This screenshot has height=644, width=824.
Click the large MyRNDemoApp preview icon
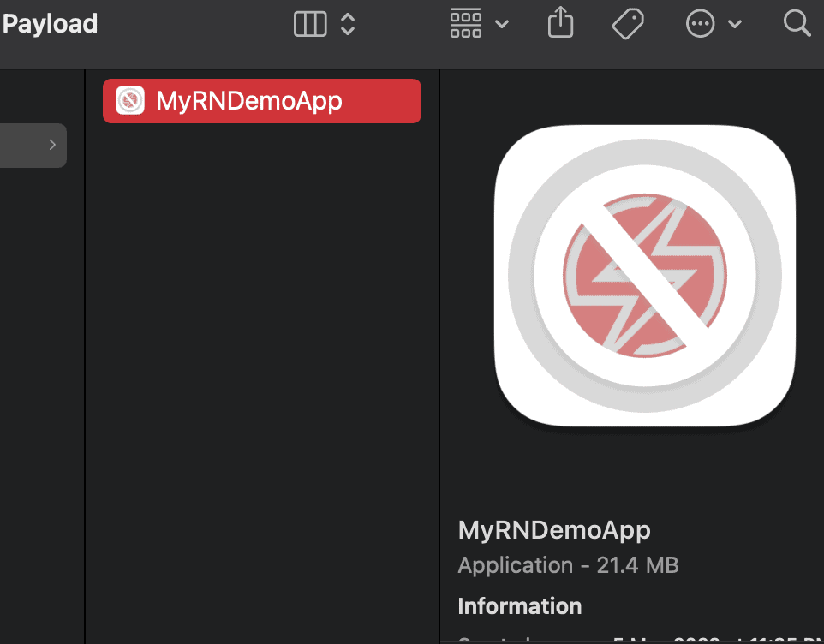(645, 276)
